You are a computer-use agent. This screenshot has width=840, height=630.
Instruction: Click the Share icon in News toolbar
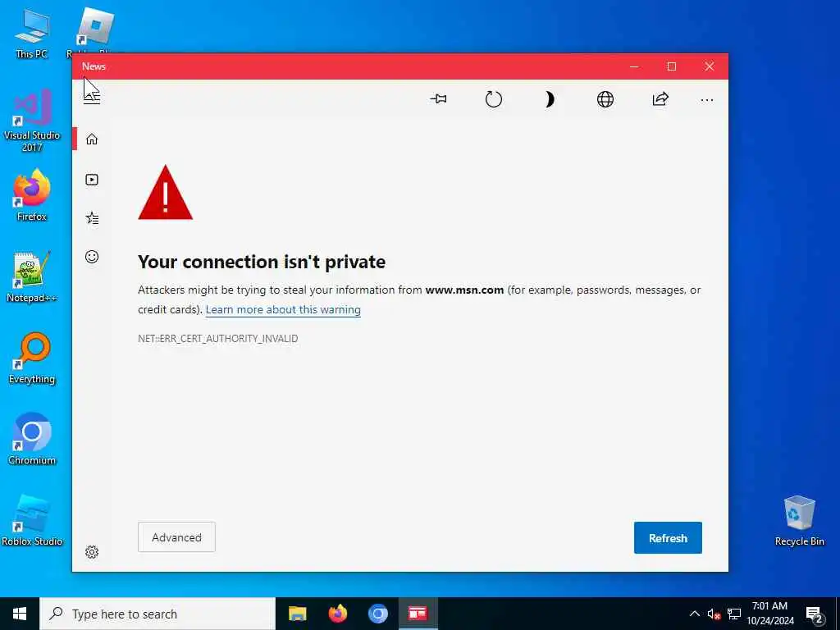pyautogui.click(x=660, y=99)
